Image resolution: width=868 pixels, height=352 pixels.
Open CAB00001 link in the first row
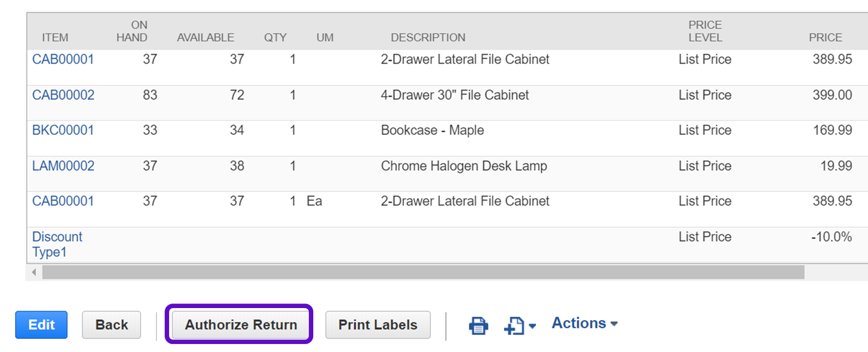pyautogui.click(x=63, y=59)
